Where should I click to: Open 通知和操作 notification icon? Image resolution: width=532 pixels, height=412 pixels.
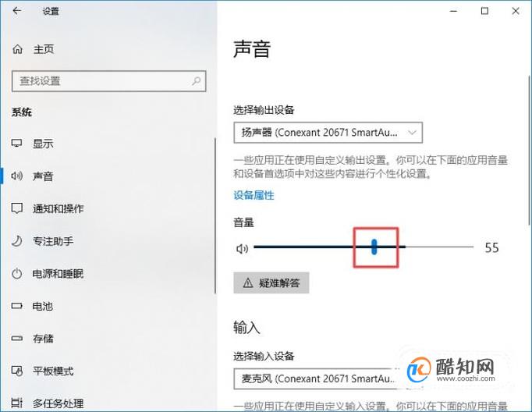[x=16, y=208]
